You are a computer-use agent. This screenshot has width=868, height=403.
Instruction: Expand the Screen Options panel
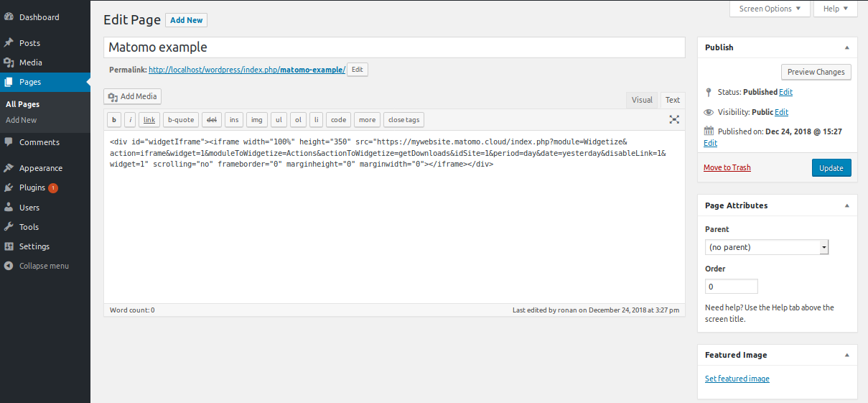[769, 9]
